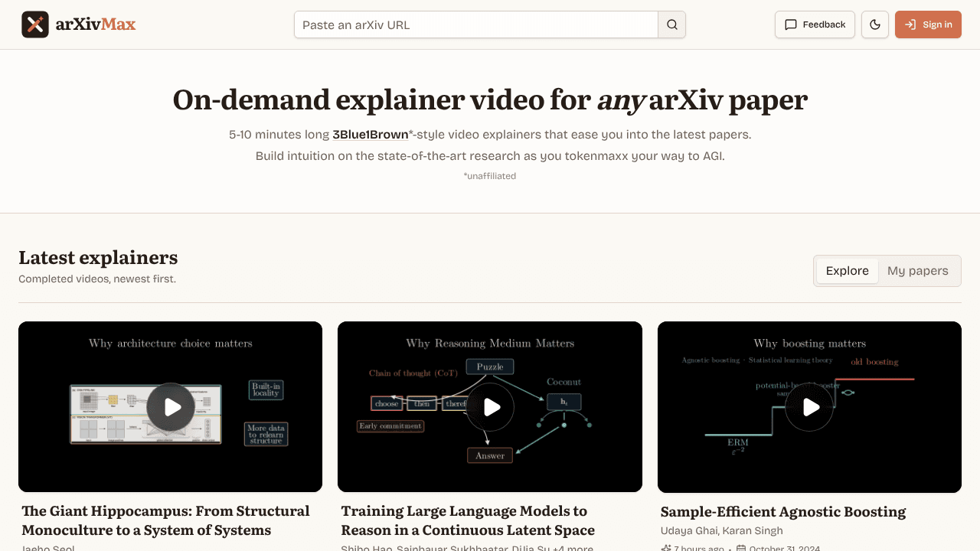Open the 3Blue1Brown link
Image resolution: width=980 pixels, height=551 pixels.
coord(371,135)
